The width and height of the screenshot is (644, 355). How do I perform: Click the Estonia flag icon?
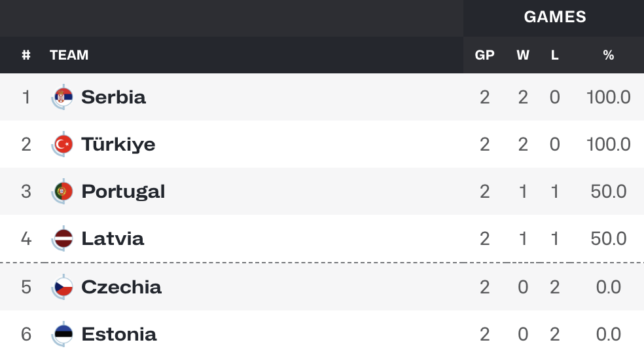tap(62, 335)
